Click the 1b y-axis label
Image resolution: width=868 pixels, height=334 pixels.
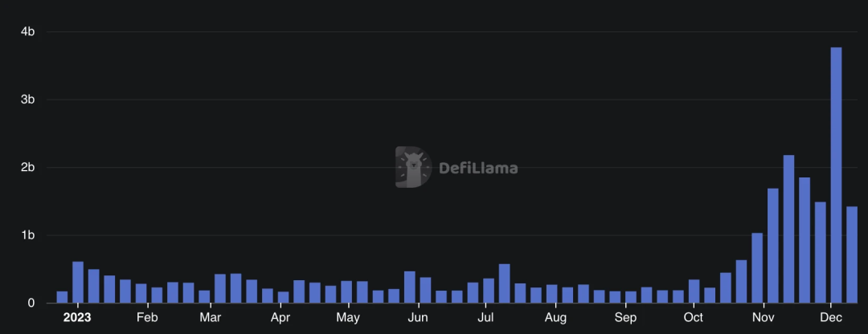27,235
